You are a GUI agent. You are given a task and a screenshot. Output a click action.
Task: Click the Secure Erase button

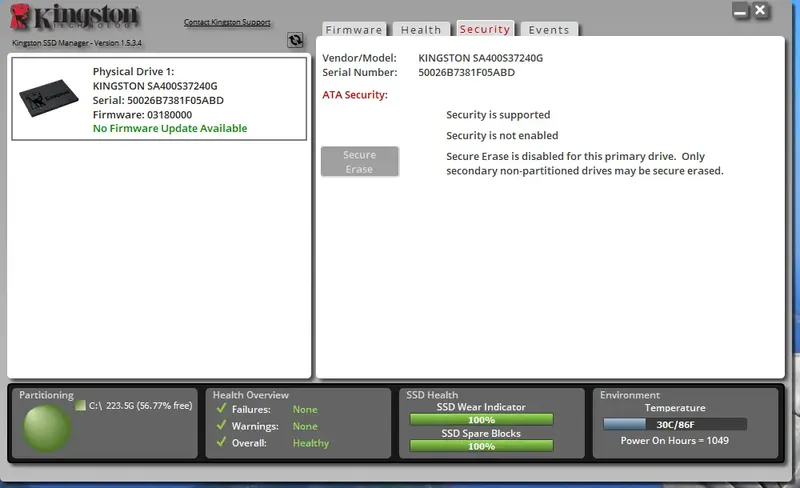coord(360,161)
